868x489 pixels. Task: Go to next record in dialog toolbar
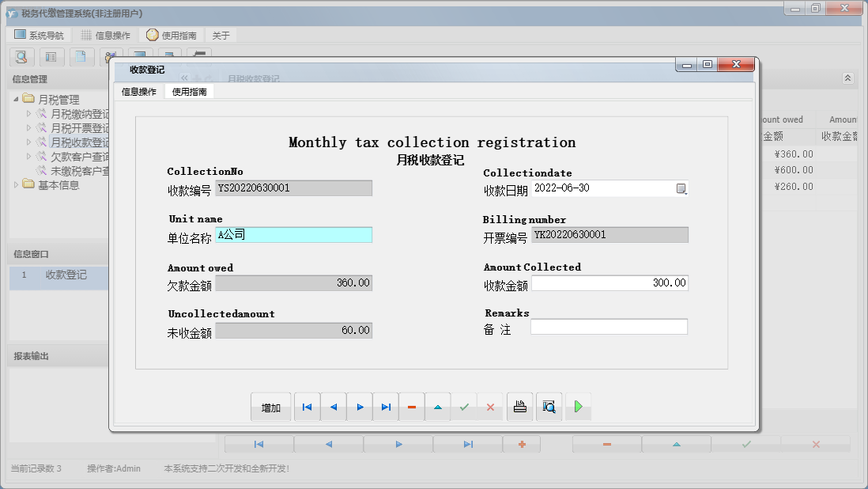coord(360,407)
